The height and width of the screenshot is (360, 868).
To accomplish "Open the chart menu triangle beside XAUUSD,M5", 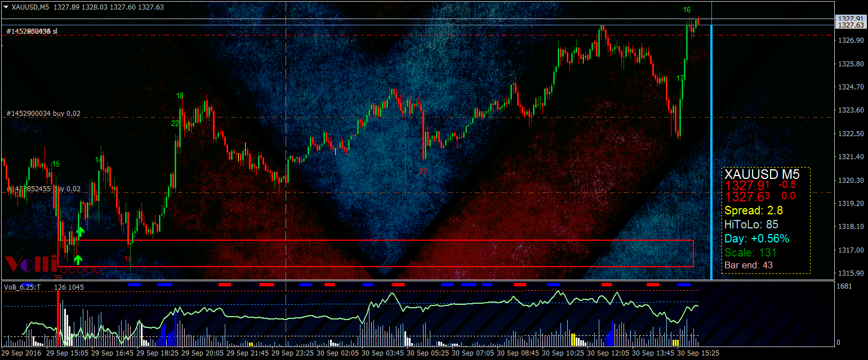I will point(6,7).
